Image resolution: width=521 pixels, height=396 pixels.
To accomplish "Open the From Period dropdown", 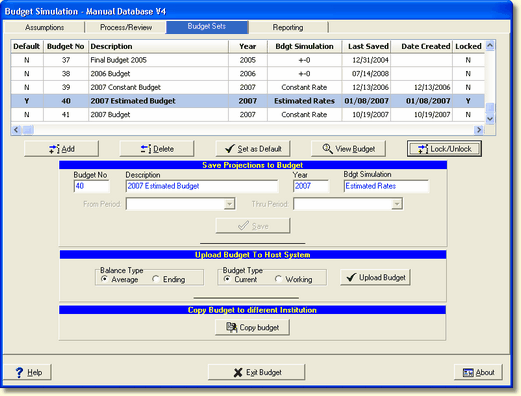I will tap(229, 204).
